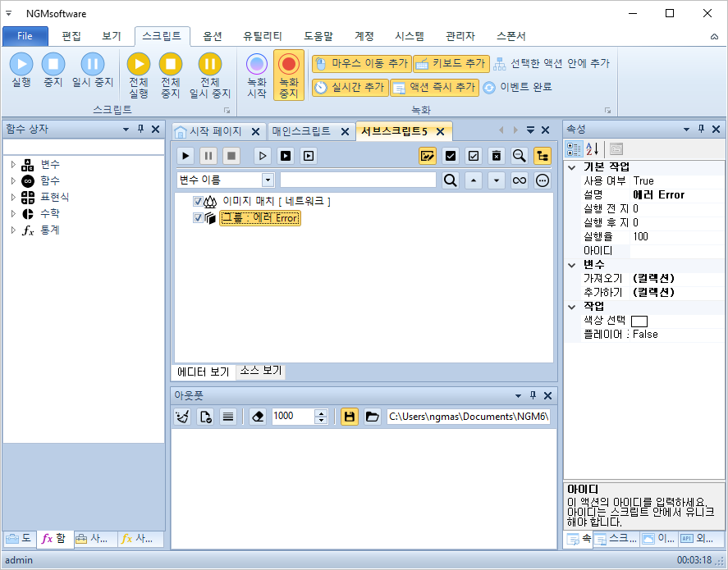Click 액션 즉시 추가
728x570 pixels.
434,87
